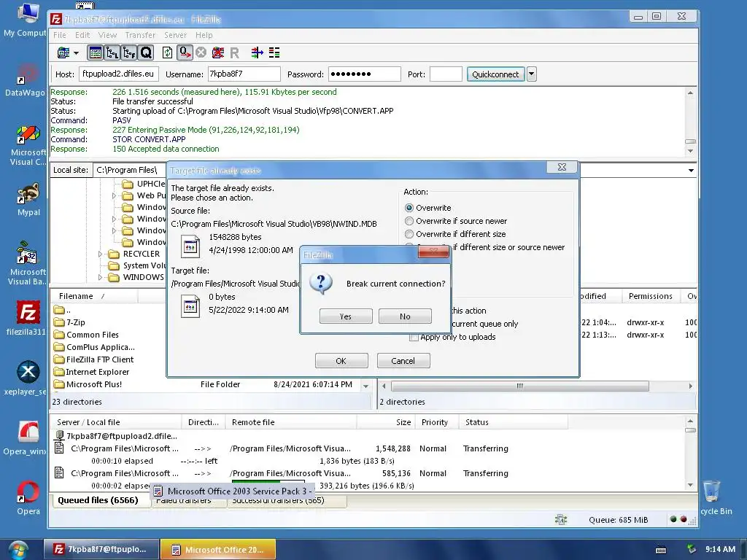Click the Permissions column header
The height and width of the screenshot is (560, 747).
(x=650, y=296)
